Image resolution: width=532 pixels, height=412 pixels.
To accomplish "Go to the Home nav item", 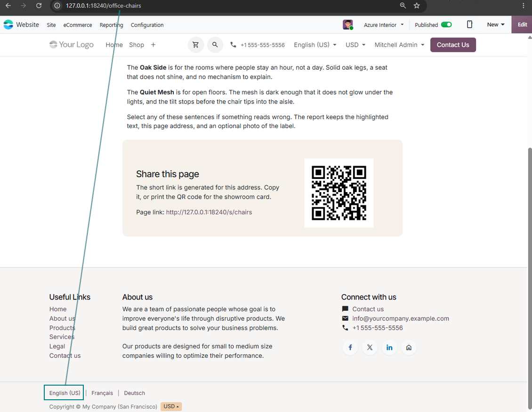I will point(114,45).
